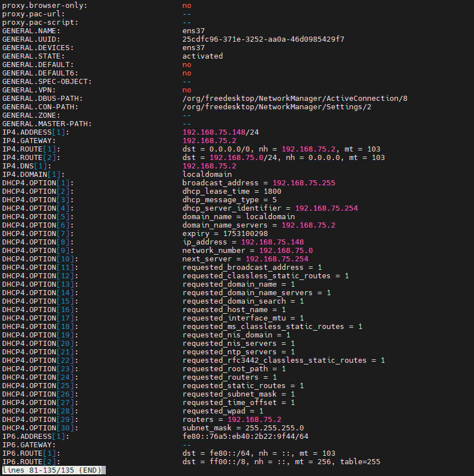Click the dhcp_lease_time = 1800 line

231,192
